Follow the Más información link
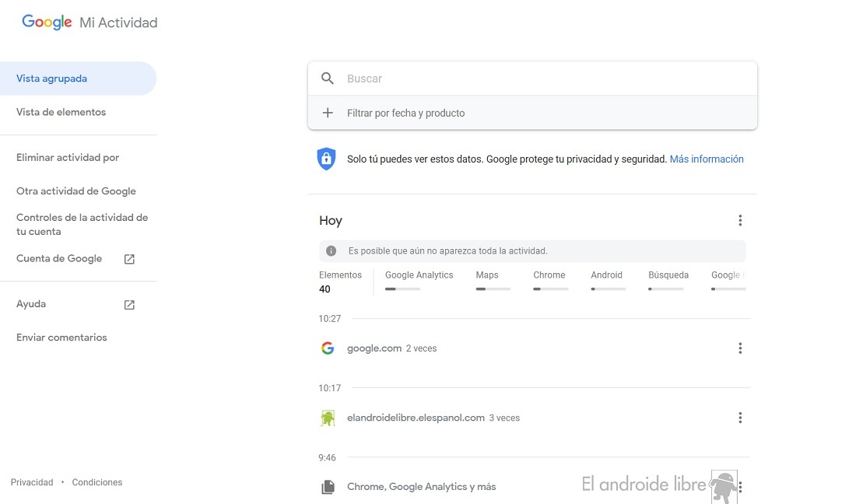The height and width of the screenshot is (504, 856). [707, 159]
